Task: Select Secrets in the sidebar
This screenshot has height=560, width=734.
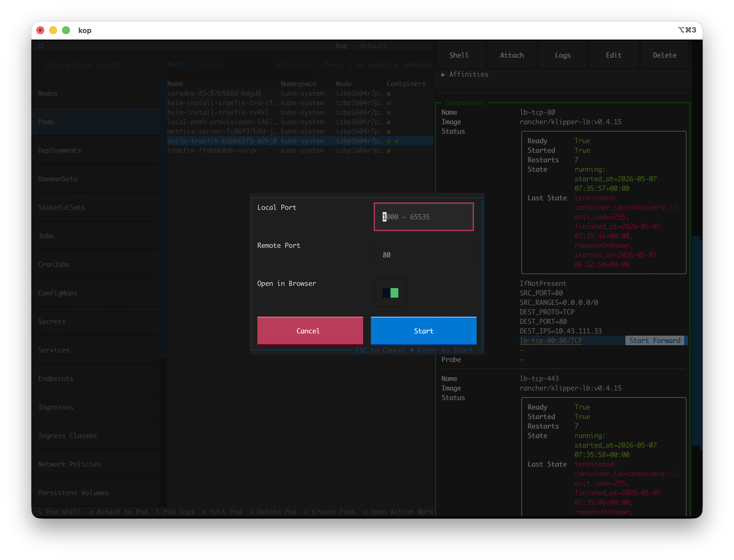Action: coord(97,321)
